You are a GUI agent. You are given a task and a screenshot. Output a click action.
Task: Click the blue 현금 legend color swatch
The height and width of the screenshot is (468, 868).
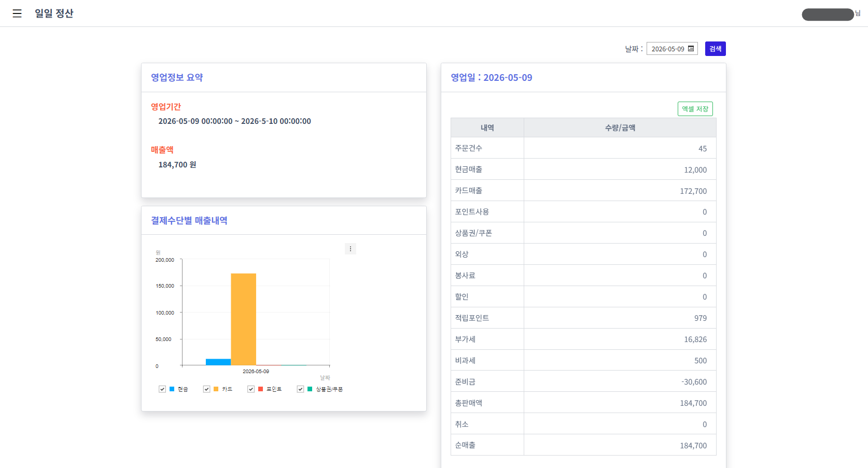172,389
